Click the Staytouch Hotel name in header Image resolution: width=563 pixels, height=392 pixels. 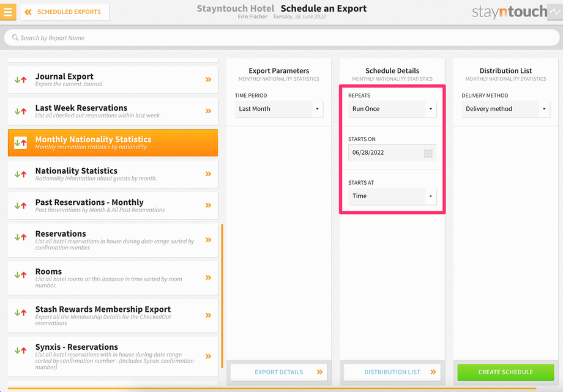[236, 9]
